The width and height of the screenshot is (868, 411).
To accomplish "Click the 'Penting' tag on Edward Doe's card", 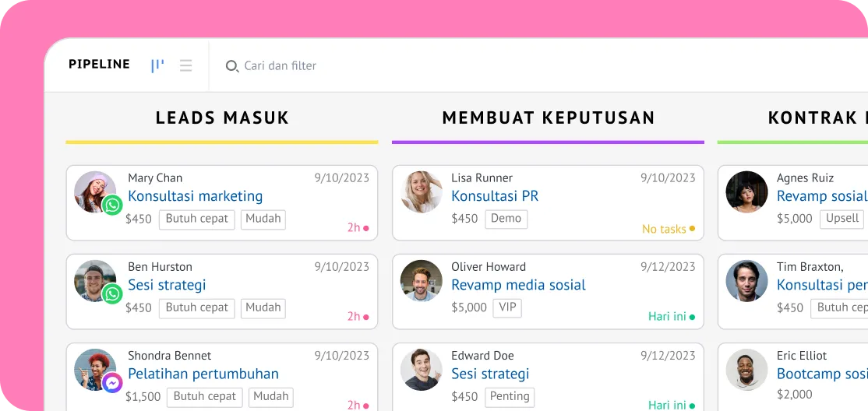I will tap(510, 396).
